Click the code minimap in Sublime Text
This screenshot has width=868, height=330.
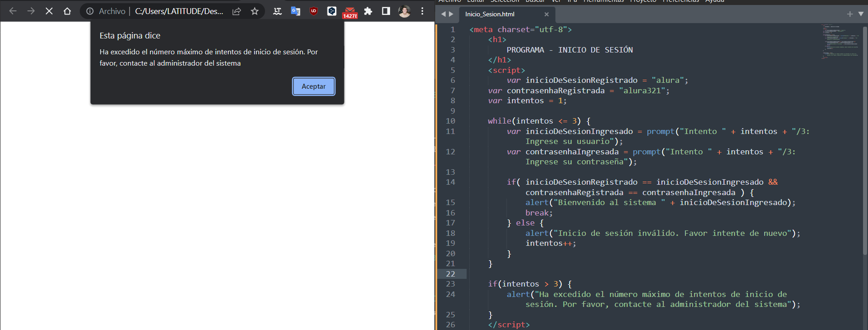pos(840,41)
